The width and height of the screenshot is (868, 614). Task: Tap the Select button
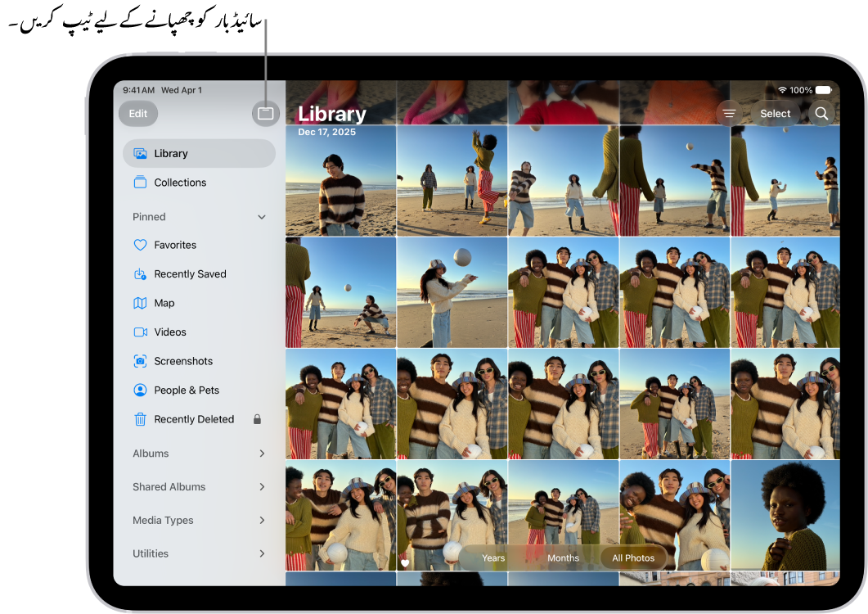[x=775, y=114]
